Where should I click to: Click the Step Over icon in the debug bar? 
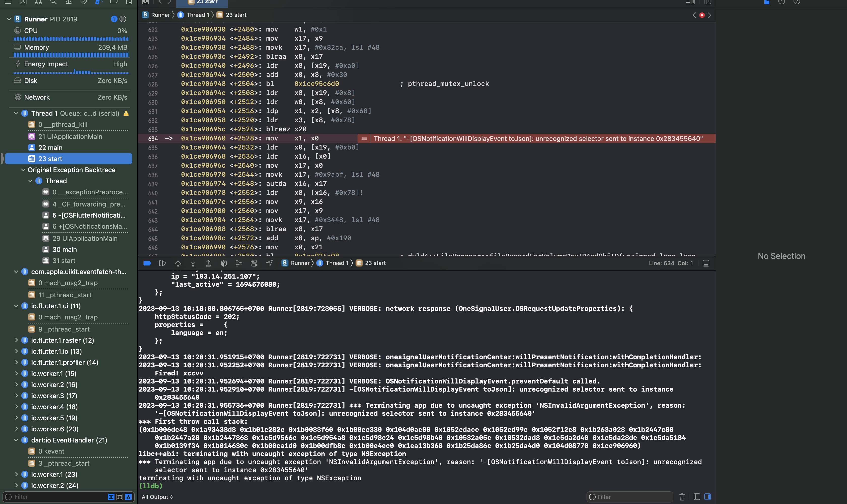click(178, 263)
